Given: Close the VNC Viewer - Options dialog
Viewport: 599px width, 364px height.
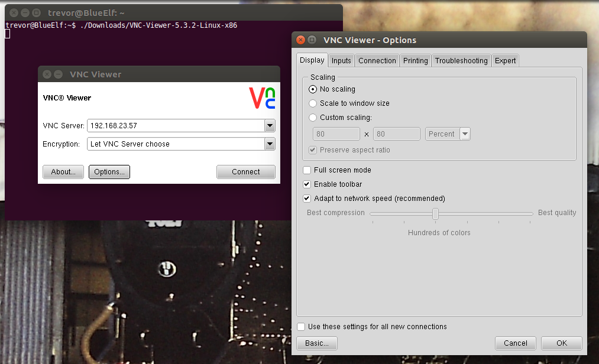Looking at the screenshot, I should (x=300, y=40).
